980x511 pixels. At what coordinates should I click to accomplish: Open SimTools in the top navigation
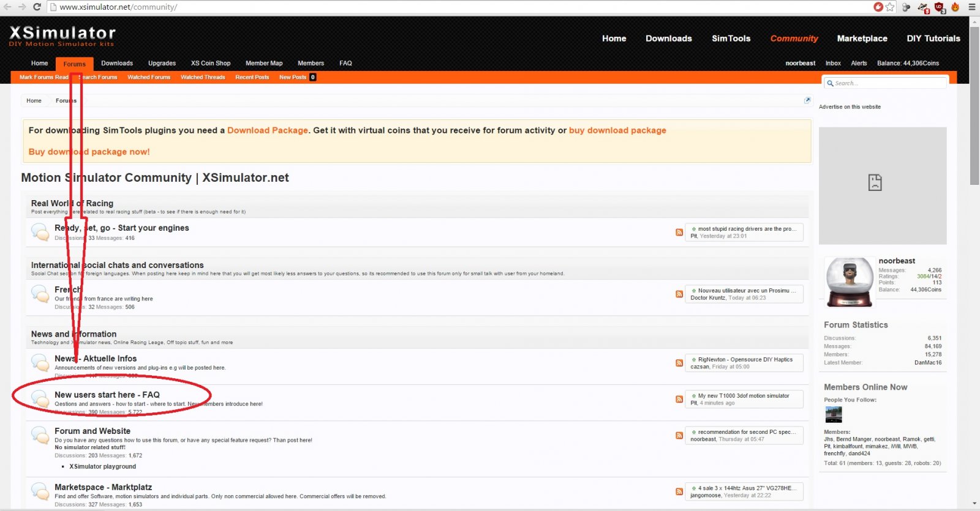(x=731, y=39)
